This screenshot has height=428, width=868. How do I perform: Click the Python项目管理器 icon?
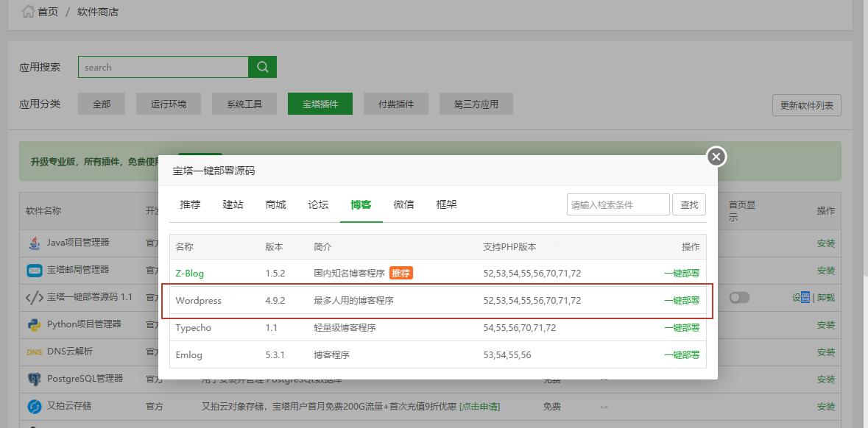(35, 324)
